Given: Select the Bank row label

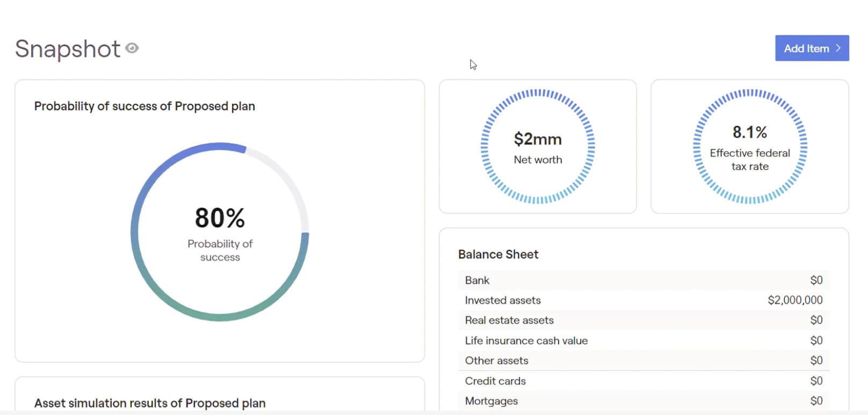Looking at the screenshot, I should (x=477, y=280).
